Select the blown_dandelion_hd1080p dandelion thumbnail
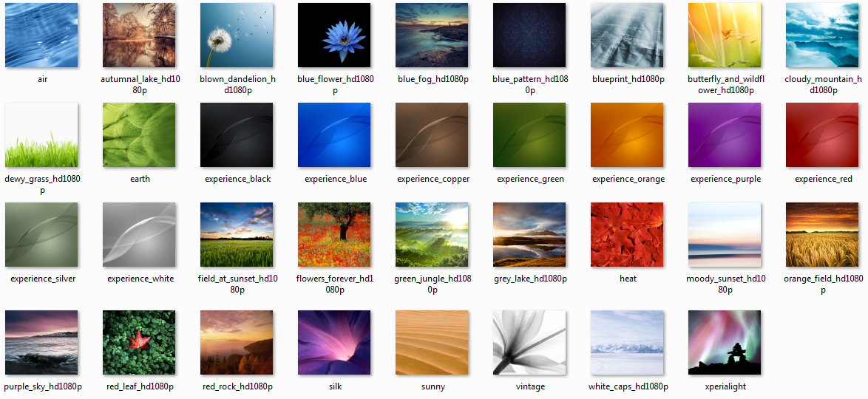This screenshot has height=399, width=868. (237, 35)
